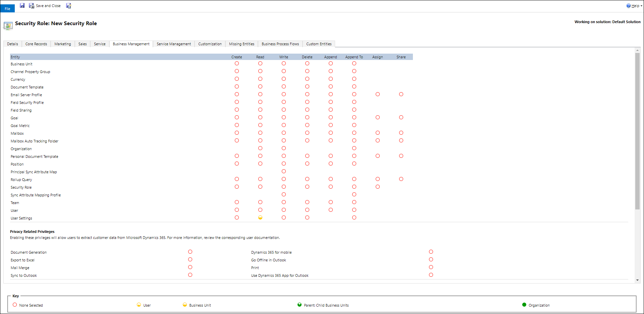Select the Service tab
The width and height of the screenshot is (644, 314).
click(x=100, y=44)
